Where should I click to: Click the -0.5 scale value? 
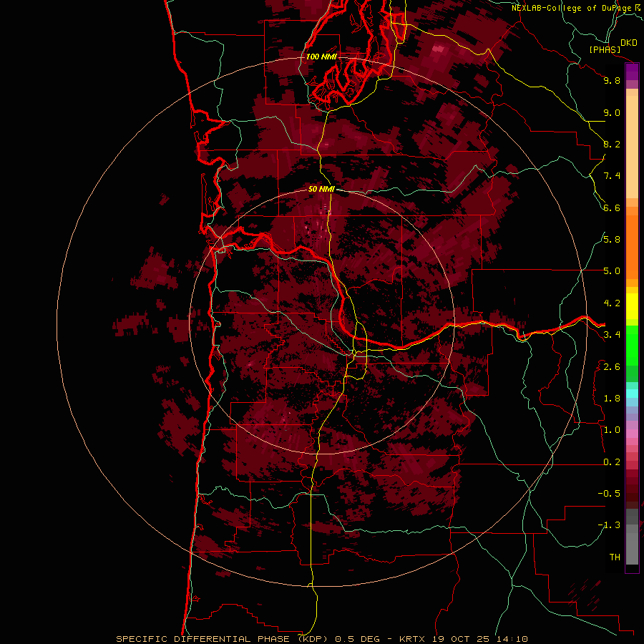609,494
